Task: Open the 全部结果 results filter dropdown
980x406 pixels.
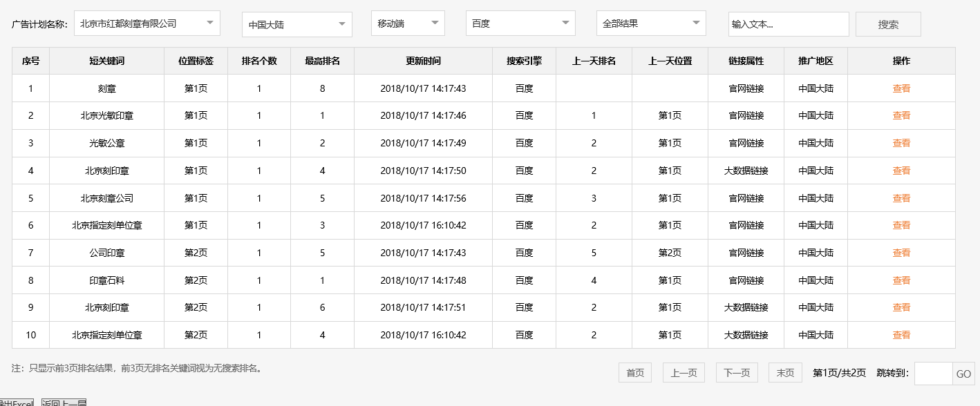Action: pyautogui.click(x=650, y=23)
